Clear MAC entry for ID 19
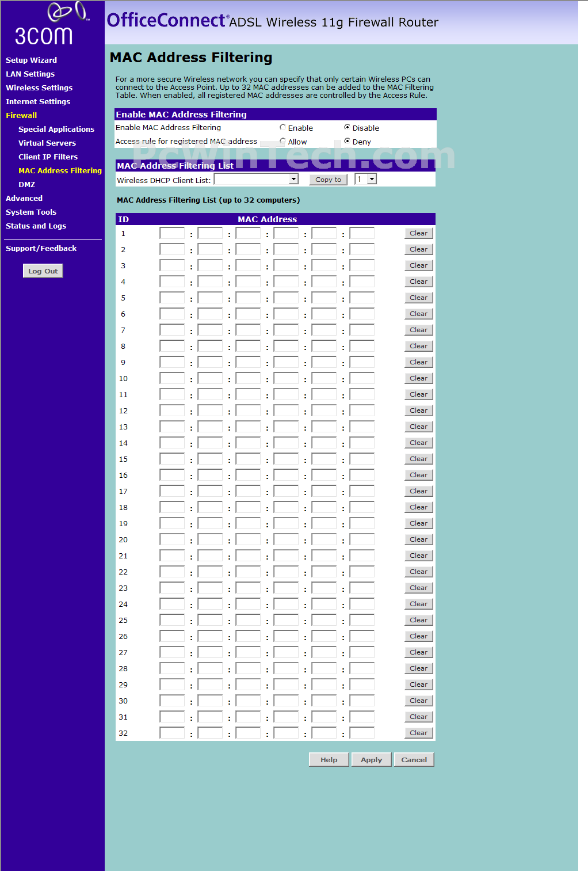This screenshot has width=588, height=871. 419,523
